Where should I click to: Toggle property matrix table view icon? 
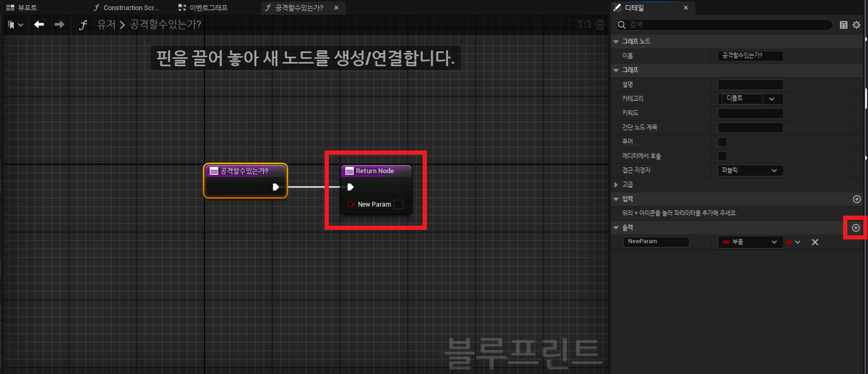coord(844,25)
